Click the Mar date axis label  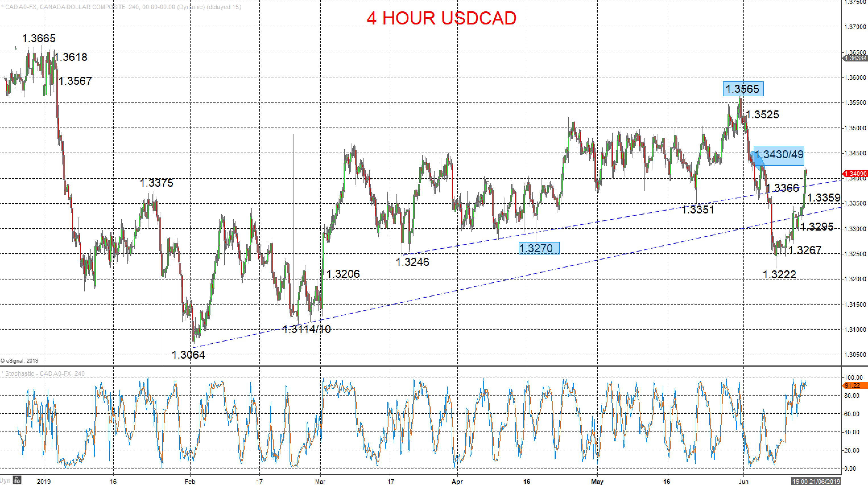click(320, 482)
